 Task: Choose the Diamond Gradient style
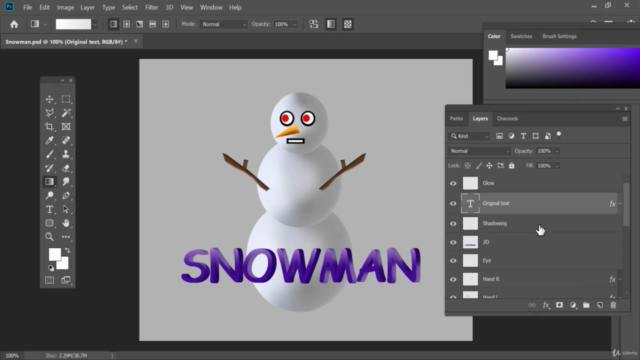[165, 24]
